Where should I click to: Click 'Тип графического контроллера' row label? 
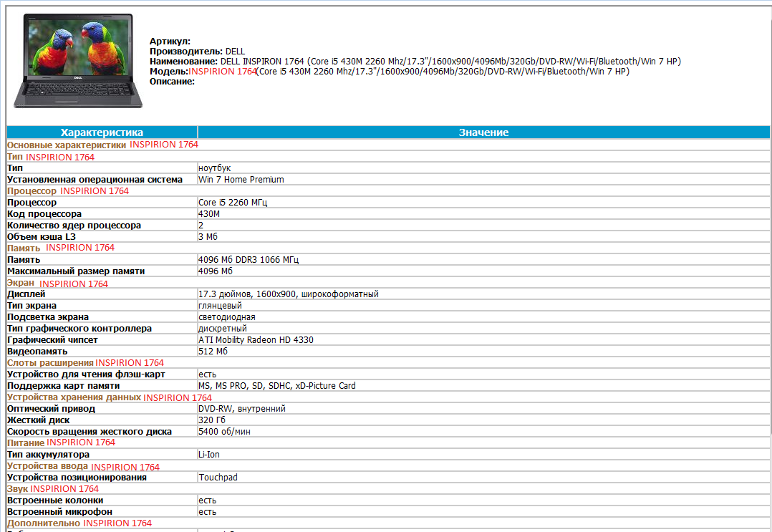pyautogui.click(x=79, y=328)
